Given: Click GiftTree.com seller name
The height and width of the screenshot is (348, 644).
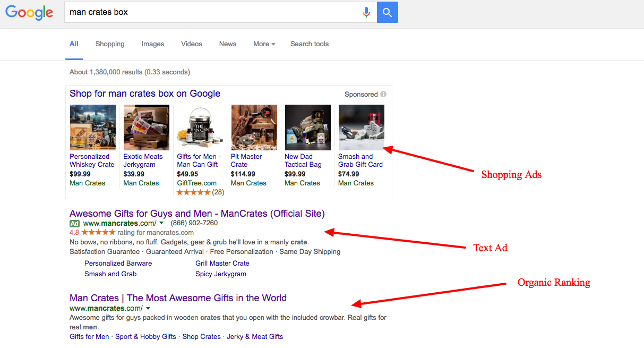Looking at the screenshot, I should (x=197, y=183).
